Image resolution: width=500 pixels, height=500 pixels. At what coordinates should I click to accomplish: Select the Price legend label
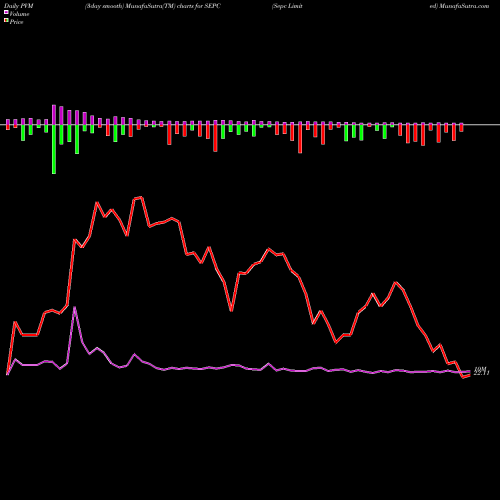coord(16,22)
